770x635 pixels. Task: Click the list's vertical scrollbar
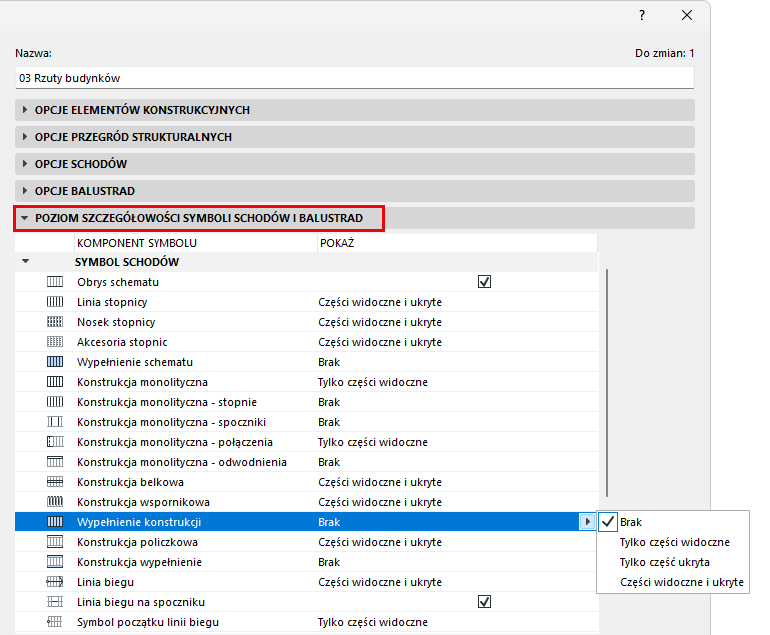[607, 383]
